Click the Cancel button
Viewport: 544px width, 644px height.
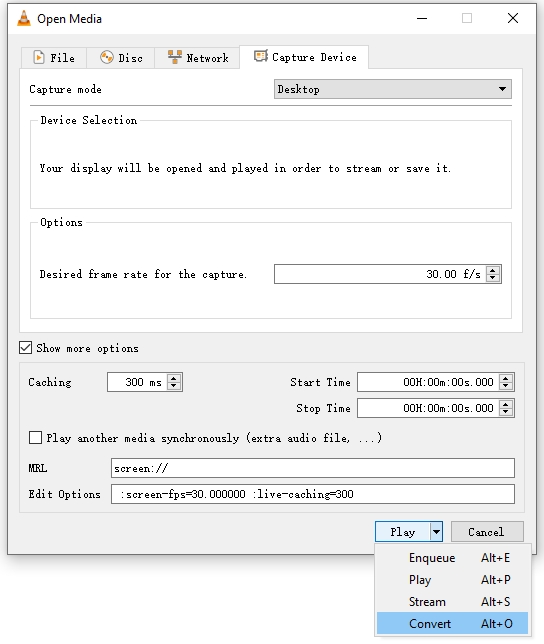point(487,532)
